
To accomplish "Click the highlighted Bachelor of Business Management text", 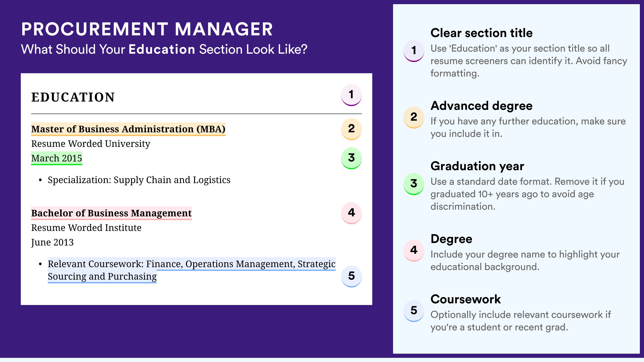I will [x=112, y=213].
